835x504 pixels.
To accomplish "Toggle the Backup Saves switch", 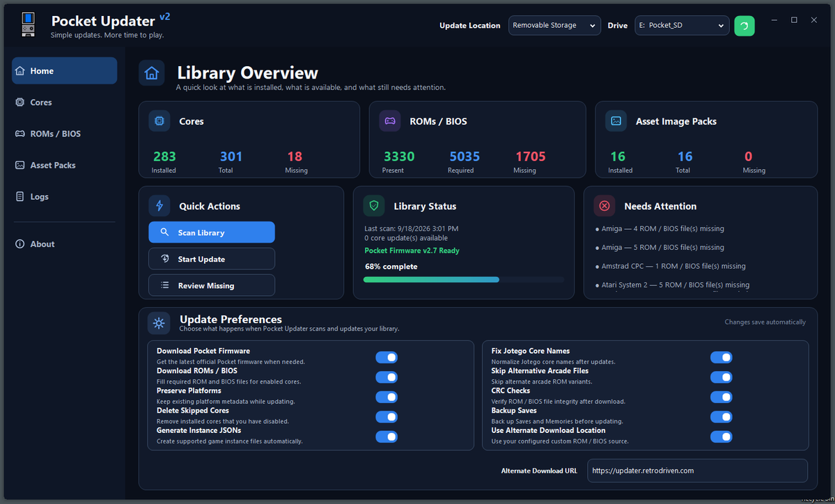I will pyautogui.click(x=721, y=417).
